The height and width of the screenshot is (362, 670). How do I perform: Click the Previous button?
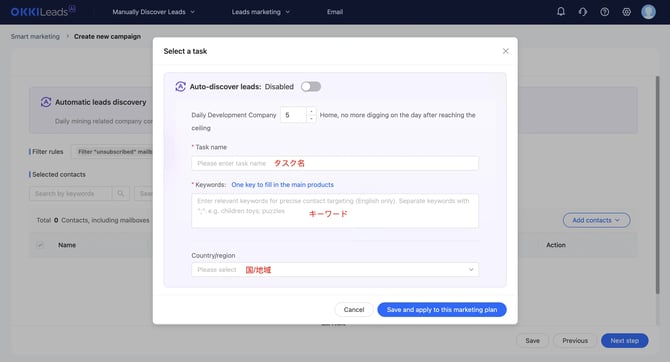click(x=575, y=341)
